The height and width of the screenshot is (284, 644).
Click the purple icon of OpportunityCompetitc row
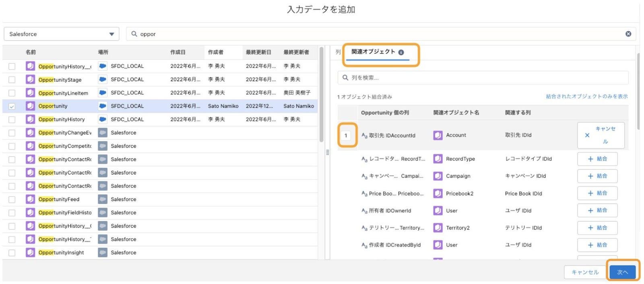30,146
